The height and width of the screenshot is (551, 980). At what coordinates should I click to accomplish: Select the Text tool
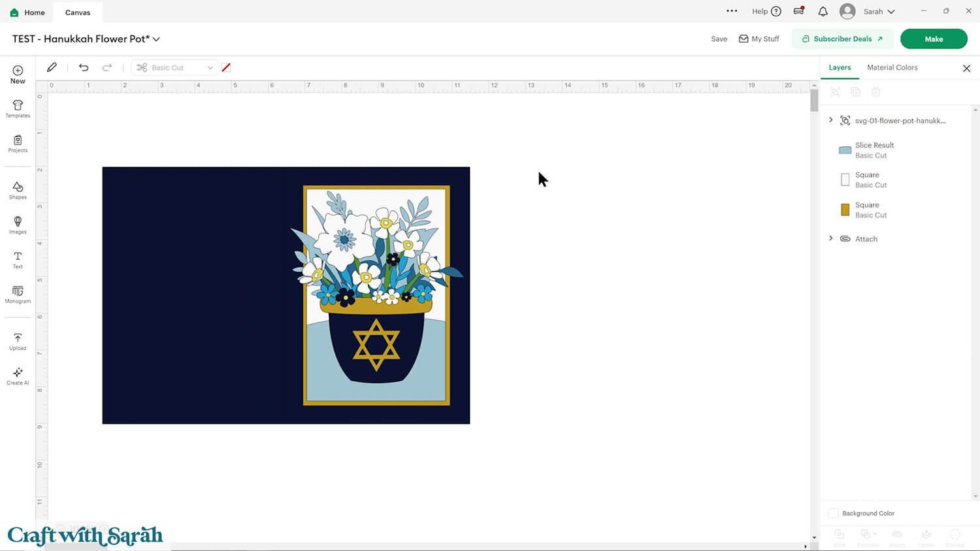tap(18, 260)
